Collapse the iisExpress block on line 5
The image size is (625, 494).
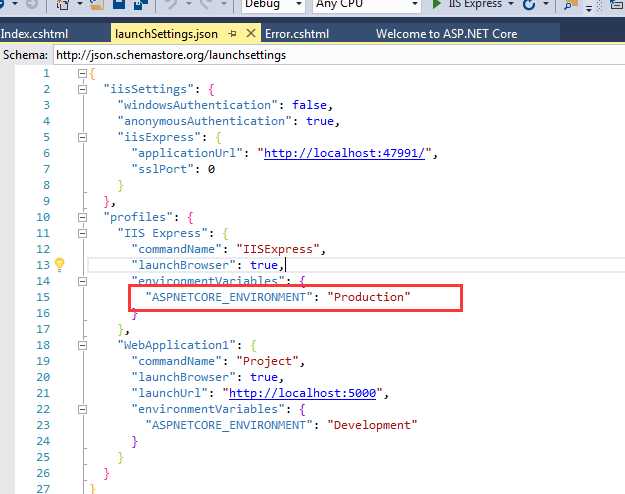(x=83, y=137)
